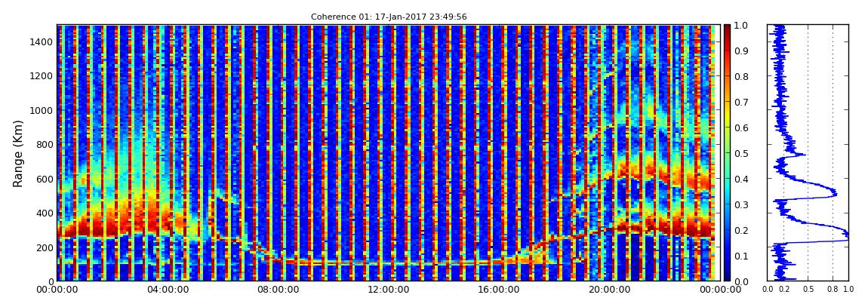Image resolution: width=868 pixels, height=307 pixels.
Task: Click the colorbar 0.9 label
Action: 740,51
